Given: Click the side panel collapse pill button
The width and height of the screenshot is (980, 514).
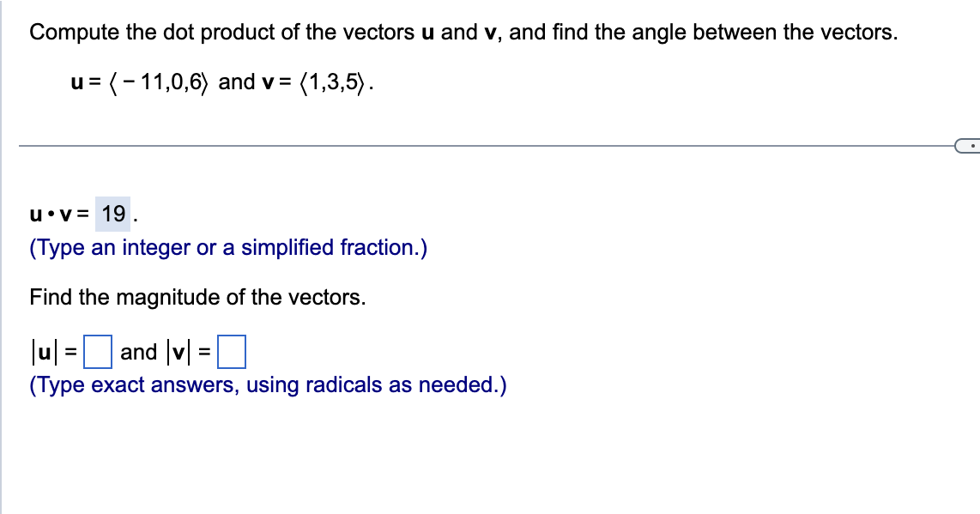Looking at the screenshot, I should [x=967, y=146].
